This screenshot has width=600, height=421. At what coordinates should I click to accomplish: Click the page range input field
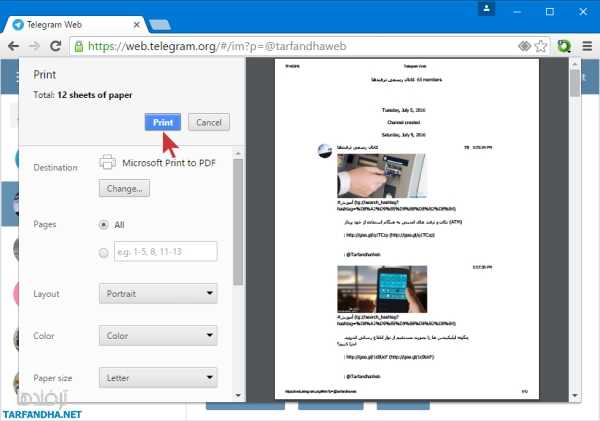166,251
